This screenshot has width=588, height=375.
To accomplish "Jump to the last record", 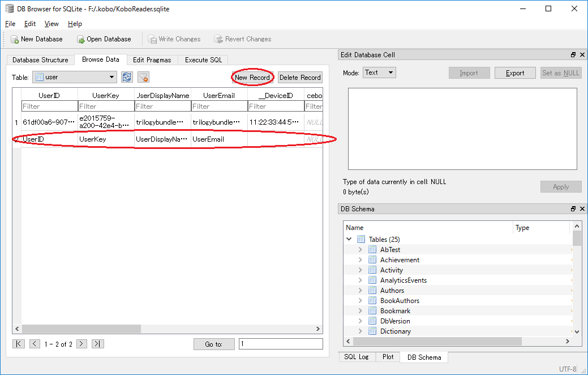I will [97, 343].
